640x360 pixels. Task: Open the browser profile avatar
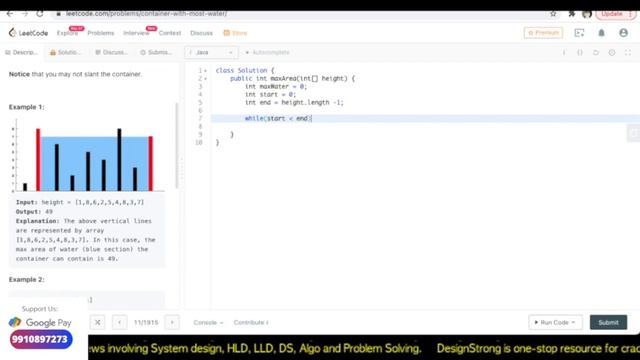[x=587, y=14]
